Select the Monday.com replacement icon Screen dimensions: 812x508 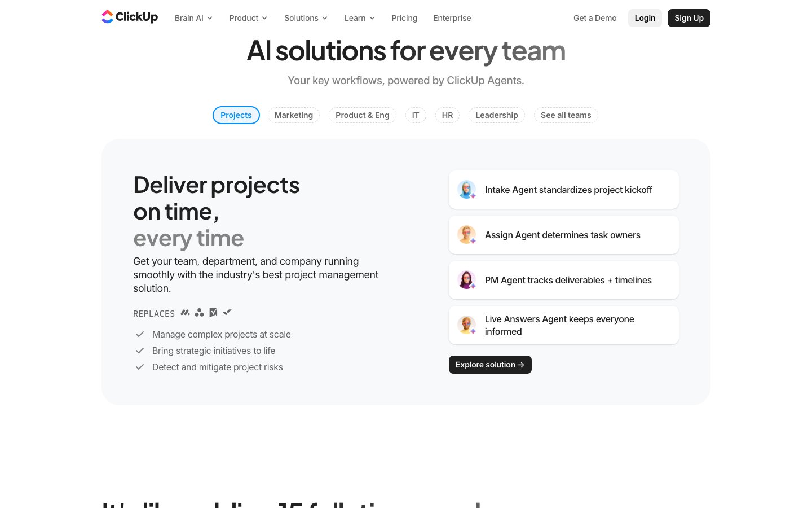click(x=185, y=312)
